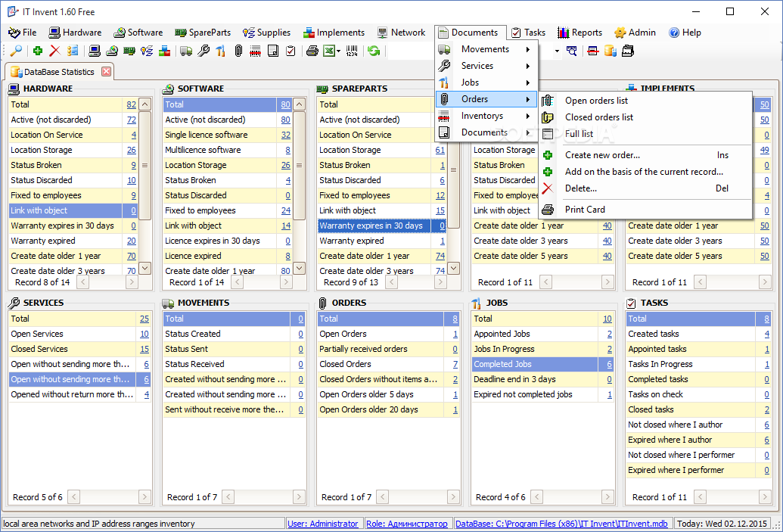Choose Create new order... entry

(x=645, y=155)
